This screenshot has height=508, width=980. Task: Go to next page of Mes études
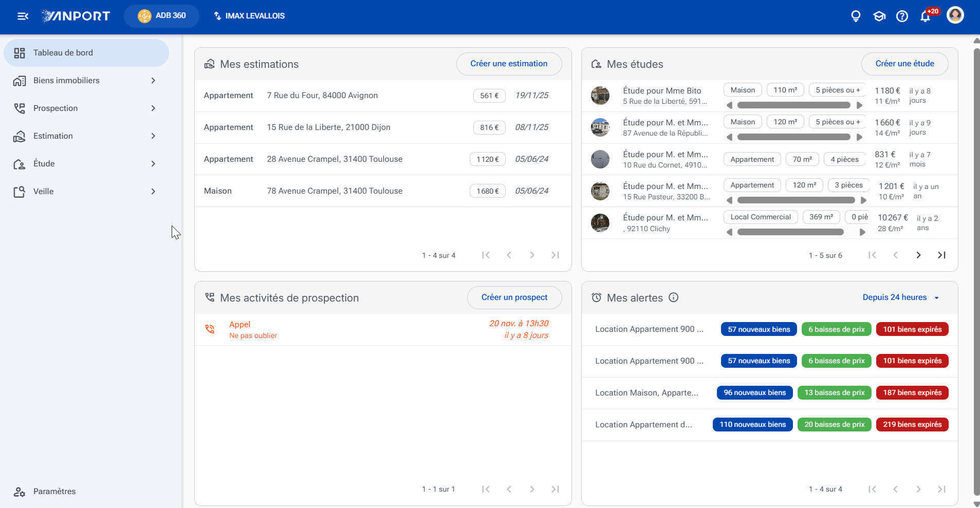tap(918, 255)
